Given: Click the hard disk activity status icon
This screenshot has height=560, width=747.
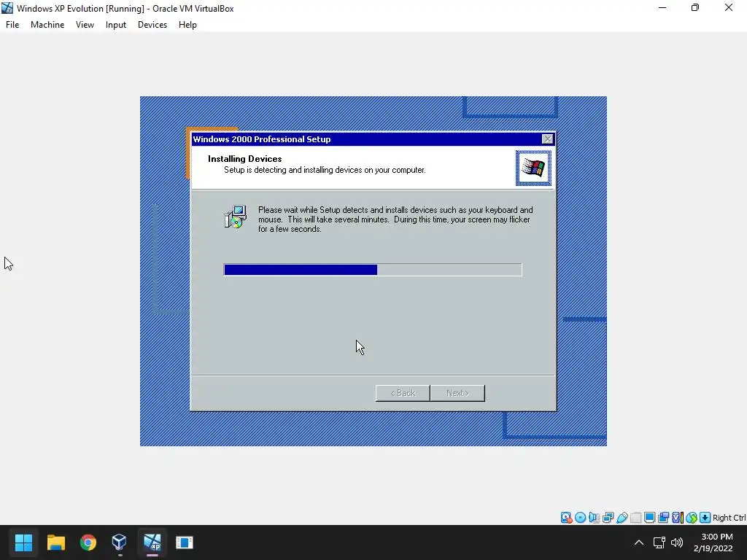Looking at the screenshot, I should (x=566, y=518).
